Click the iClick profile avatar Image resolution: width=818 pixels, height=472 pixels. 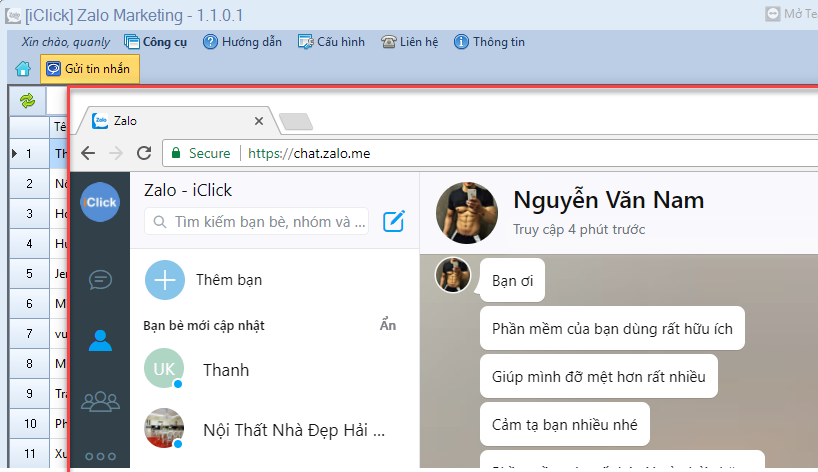(x=100, y=202)
